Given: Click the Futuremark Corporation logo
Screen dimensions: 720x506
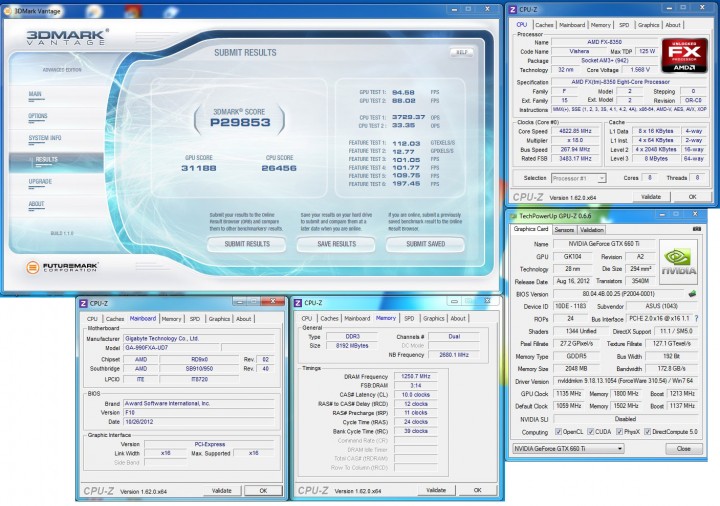Looking at the screenshot, I should point(62,267).
